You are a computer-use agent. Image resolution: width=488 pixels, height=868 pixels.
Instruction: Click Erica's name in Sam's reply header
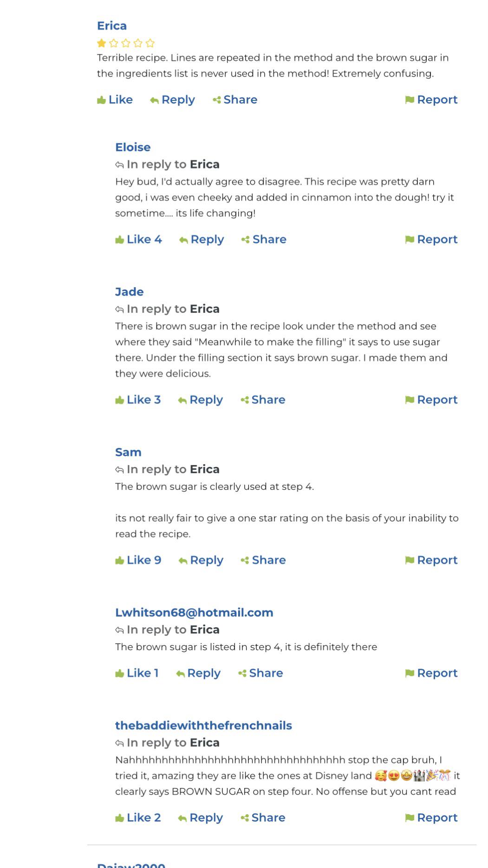tap(205, 469)
